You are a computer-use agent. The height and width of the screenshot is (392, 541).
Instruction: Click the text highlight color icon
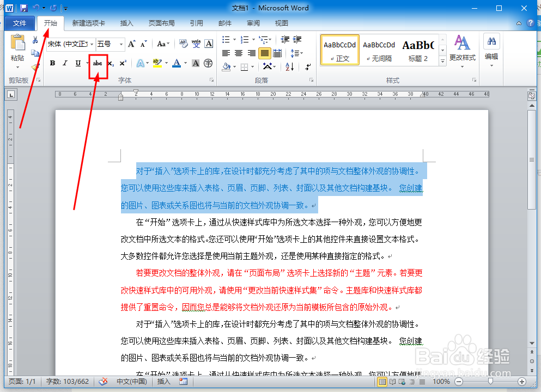point(157,63)
